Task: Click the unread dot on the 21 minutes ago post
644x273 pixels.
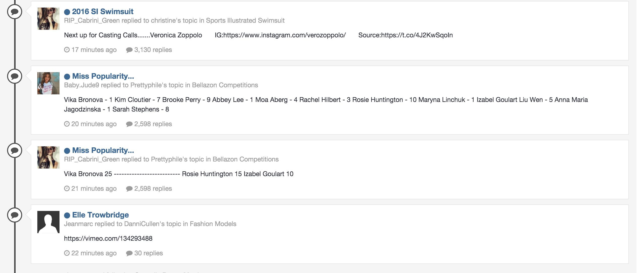Action: (x=67, y=151)
